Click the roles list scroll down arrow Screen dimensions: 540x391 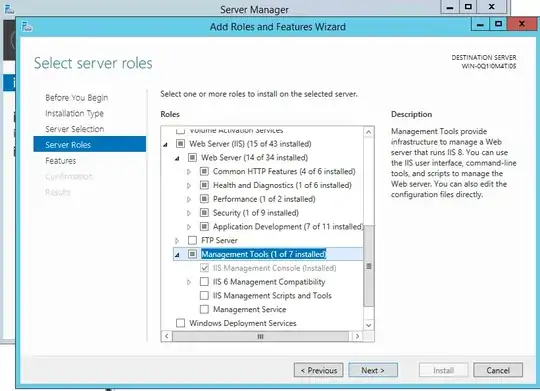point(368,325)
